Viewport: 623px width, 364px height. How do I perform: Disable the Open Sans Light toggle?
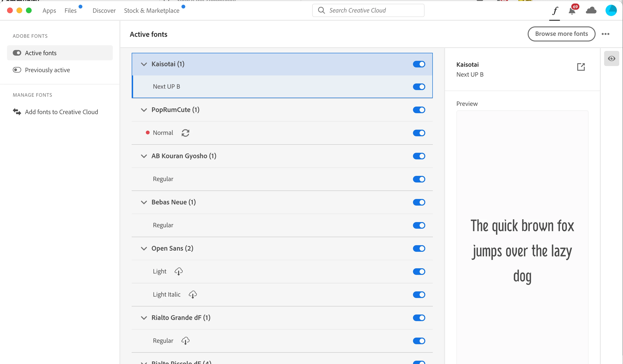419,271
